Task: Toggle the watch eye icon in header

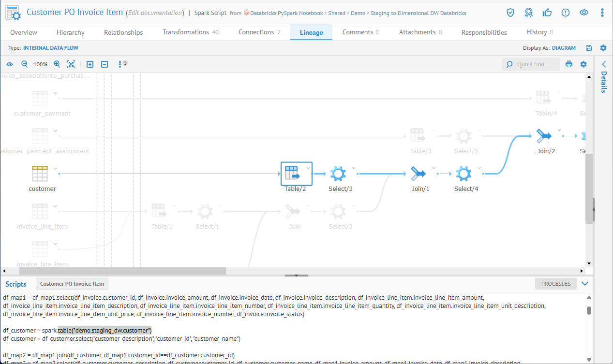Action: [584, 13]
